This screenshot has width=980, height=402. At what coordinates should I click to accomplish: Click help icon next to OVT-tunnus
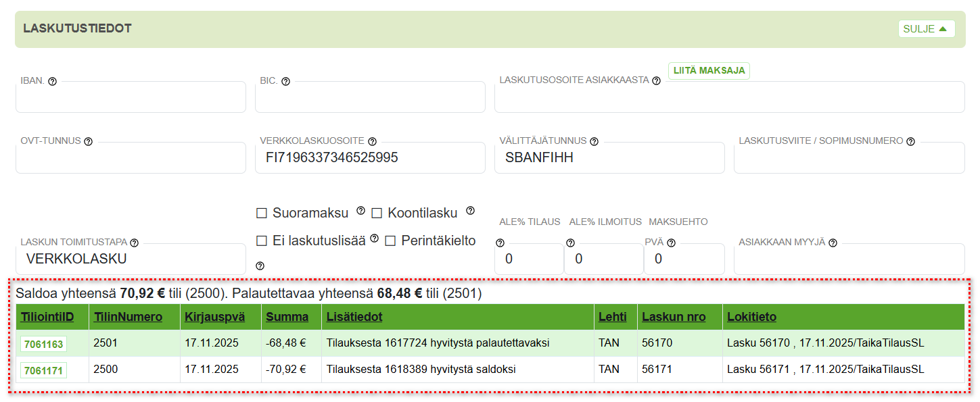[88, 141]
